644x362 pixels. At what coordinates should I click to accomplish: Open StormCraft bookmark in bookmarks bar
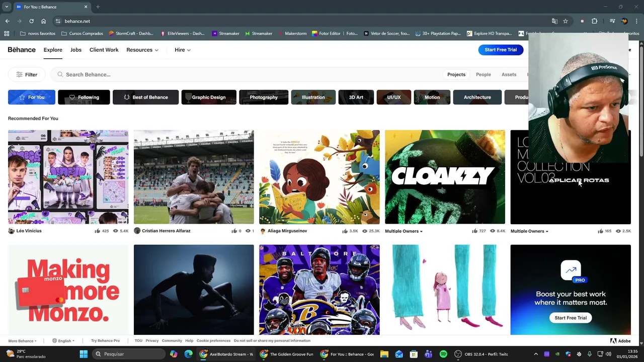pos(131,34)
